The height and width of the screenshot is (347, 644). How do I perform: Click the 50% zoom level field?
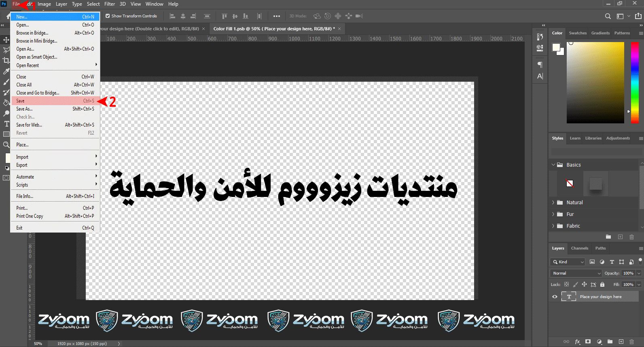click(x=38, y=344)
